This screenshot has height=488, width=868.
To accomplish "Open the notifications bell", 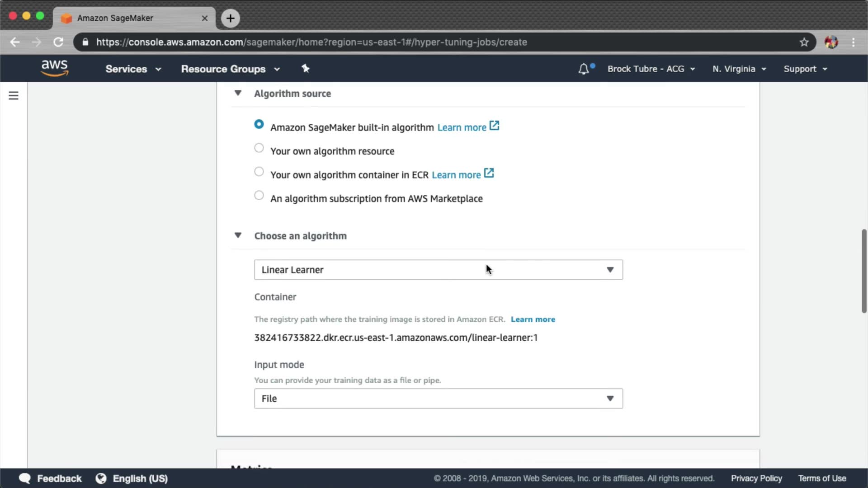I will [584, 69].
